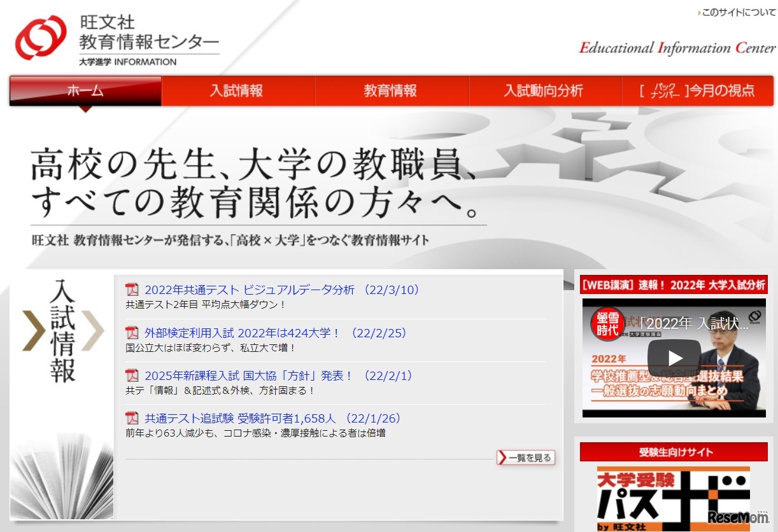Open the PDF icon beside 2022年共通テスト ビジュアルデータ分析
Viewport: 778px width, 532px height.
[132, 290]
